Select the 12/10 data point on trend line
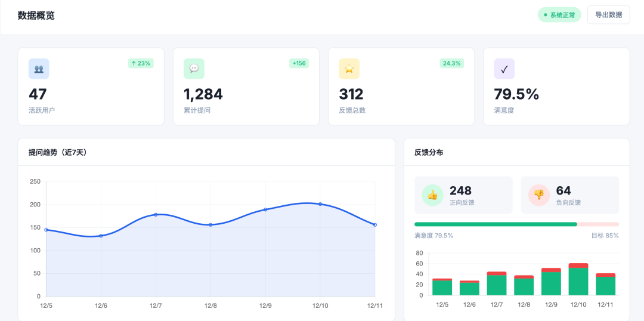The image size is (644, 321). point(320,204)
